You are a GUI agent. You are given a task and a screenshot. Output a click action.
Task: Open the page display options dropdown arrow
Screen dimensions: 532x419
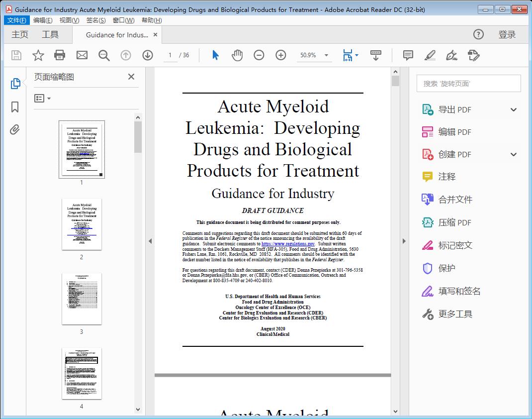click(x=357, y=55)
